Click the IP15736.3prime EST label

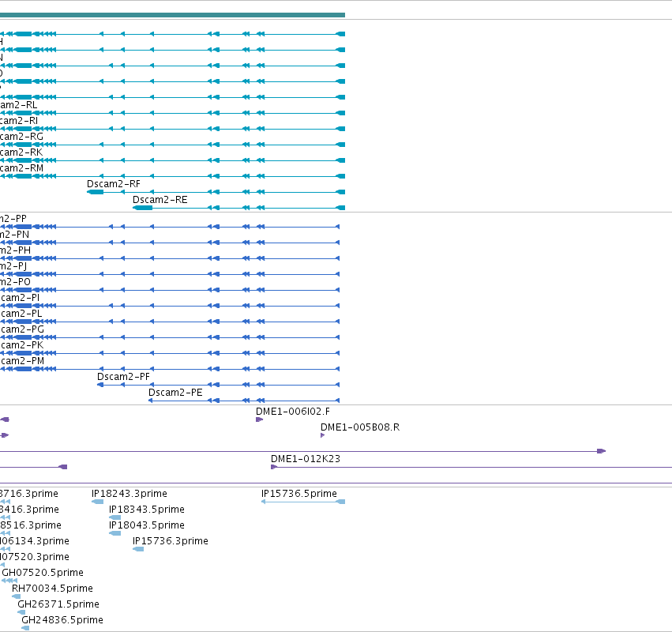[171, 541]
